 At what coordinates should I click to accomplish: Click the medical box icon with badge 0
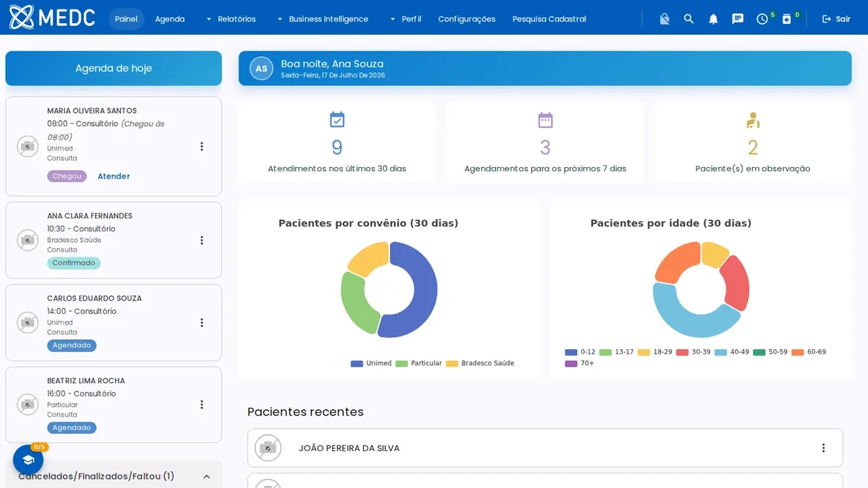pos(787,19)
